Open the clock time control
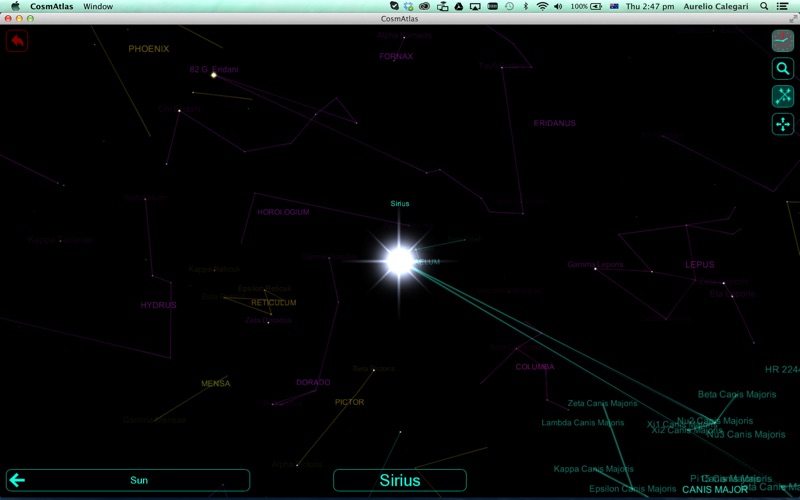Screen dimensions: 800x500 coord(783,41)
